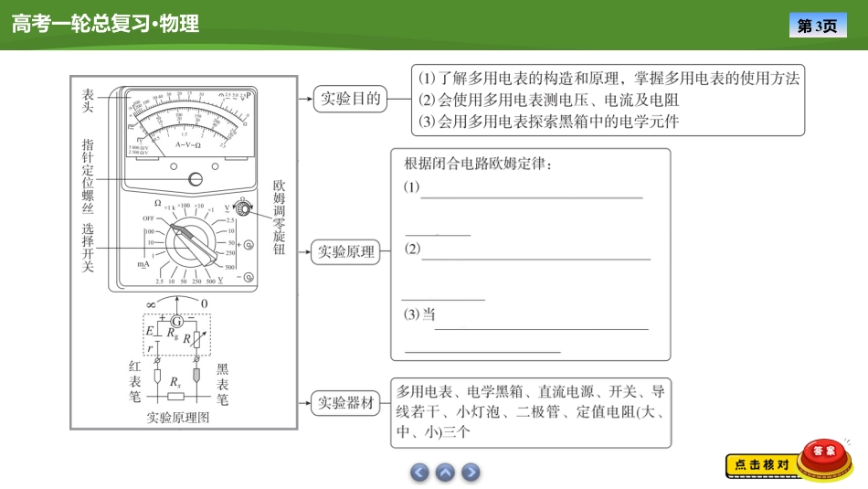This screenshot has width=868, height=489.
Task: Select the 实验目的 label box
Action: 347,99
